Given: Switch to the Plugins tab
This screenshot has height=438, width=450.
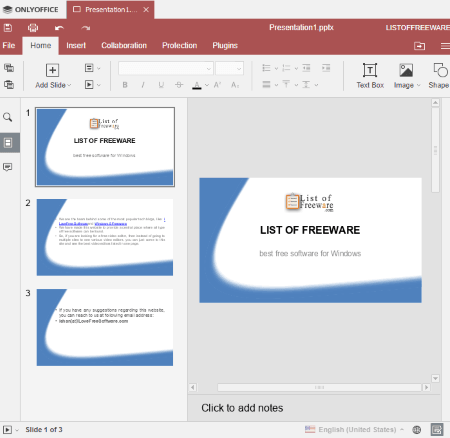Looking at the screenshot, I should 225,46.
